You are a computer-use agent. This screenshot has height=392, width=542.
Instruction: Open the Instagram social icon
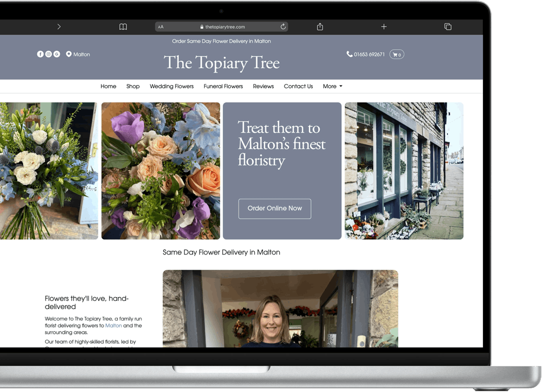pos(48,54)
